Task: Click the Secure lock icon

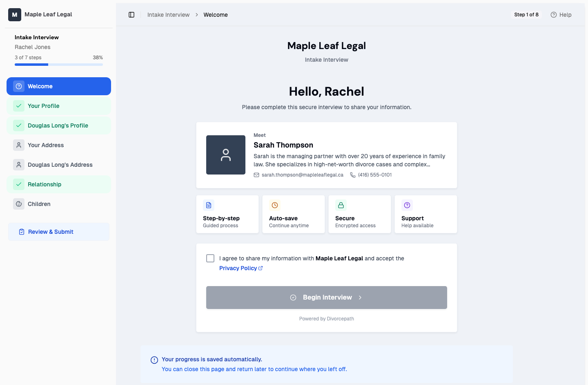Action: (x=341, y=205)
